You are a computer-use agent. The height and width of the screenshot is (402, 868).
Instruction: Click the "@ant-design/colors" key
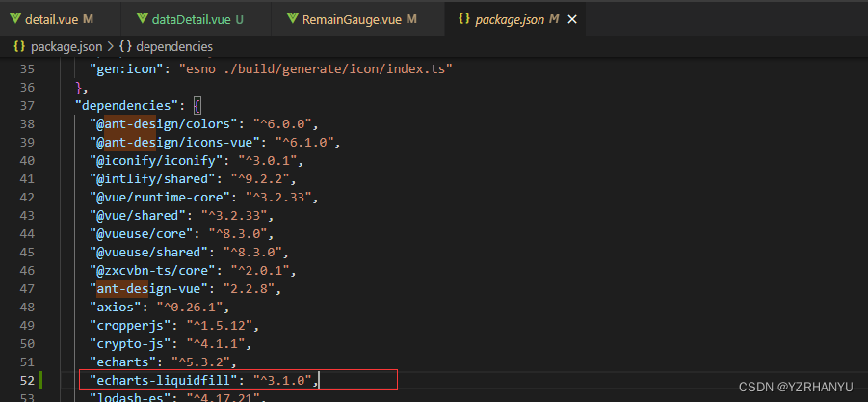[165, 123]
